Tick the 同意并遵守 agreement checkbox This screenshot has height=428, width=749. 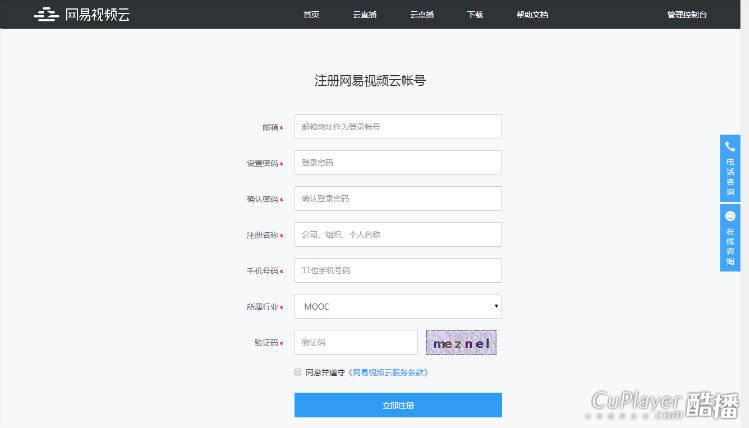[x=297, y=371]
